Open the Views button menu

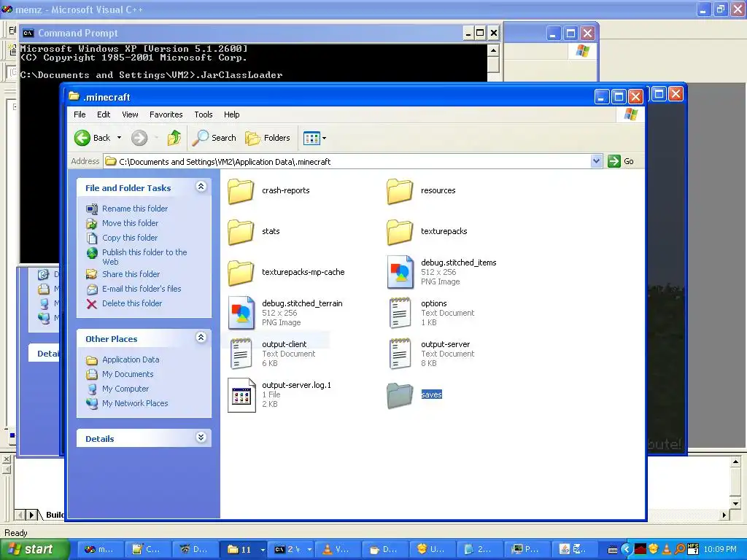click(315, 138)
